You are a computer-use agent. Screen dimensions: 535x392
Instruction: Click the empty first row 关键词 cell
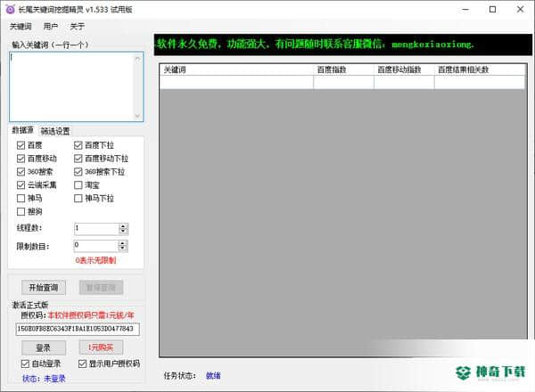tap(236, 82)
